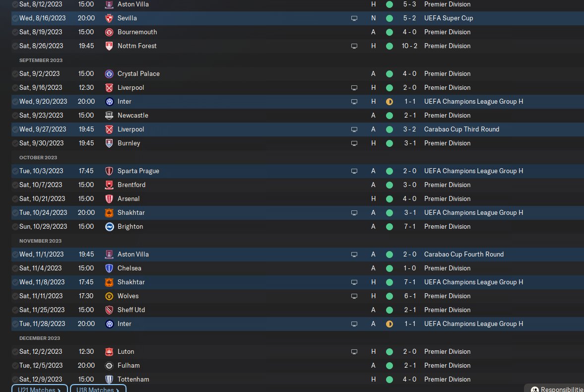Expand the U18 Matches section
Screen dimensions: 584x392
pyautogui.click(x=98, y=389)
